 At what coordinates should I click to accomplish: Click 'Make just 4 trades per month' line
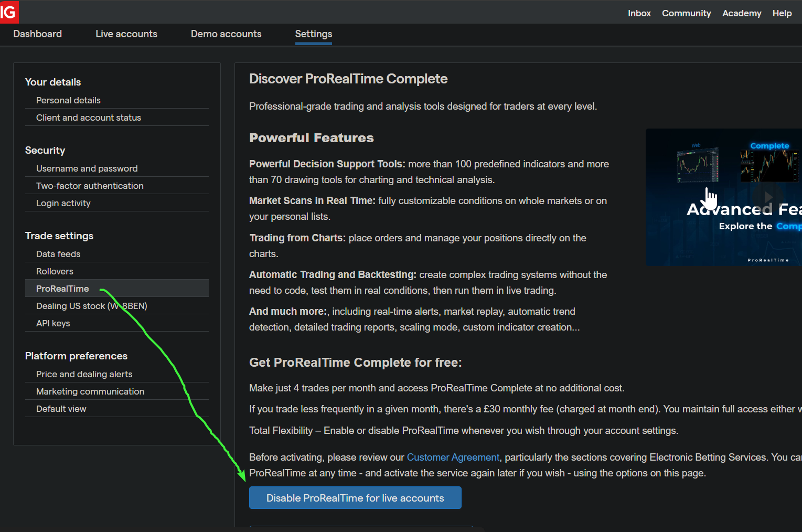click(437, 388)
